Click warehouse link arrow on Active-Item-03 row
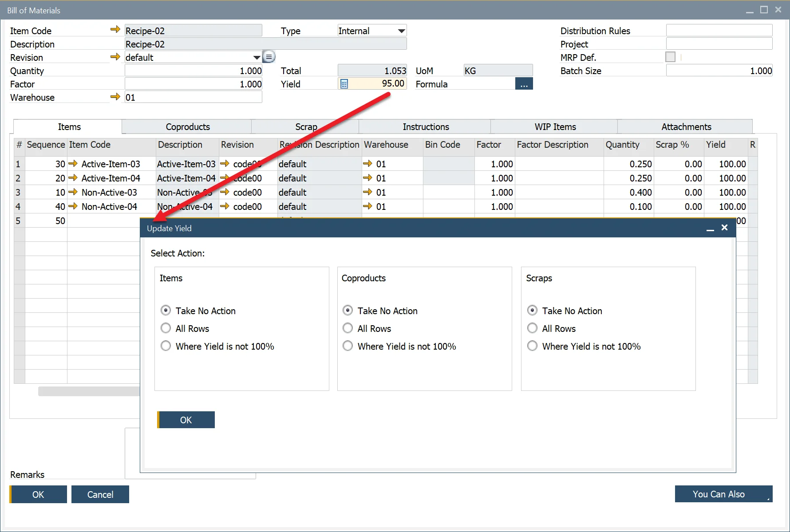This screenshot has width=790, height=532. tap(368, 164)
